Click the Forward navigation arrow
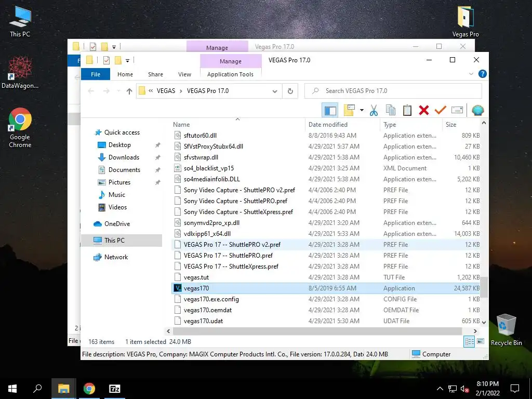The height and width of the screenshot is (399, 532). 106,91
